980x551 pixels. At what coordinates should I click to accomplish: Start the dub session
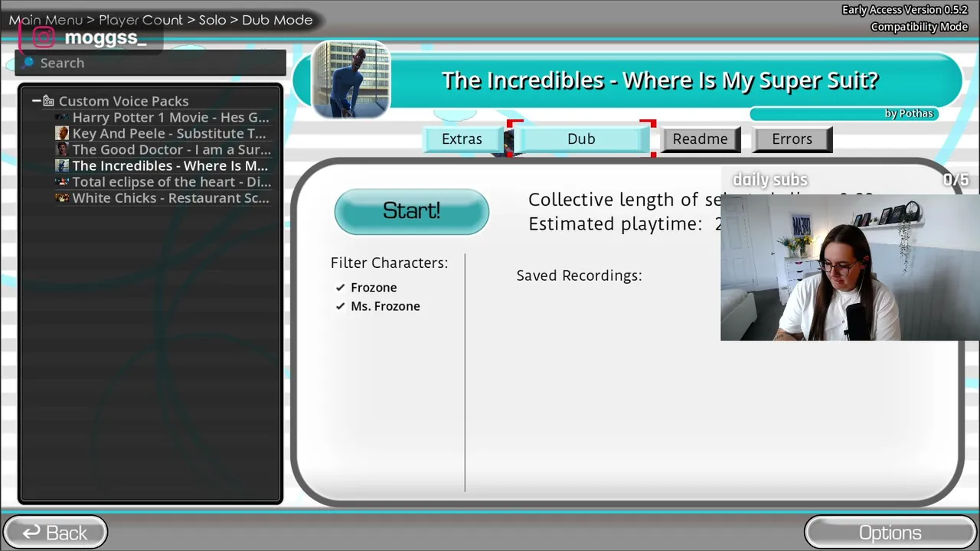pyautogui.click(x=411, y=211)
